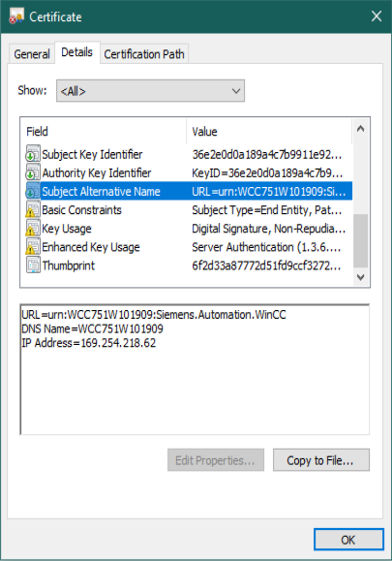Click the Authority Key Identifier extension icon
Screen dimensions: 392x561
(33, 172)
